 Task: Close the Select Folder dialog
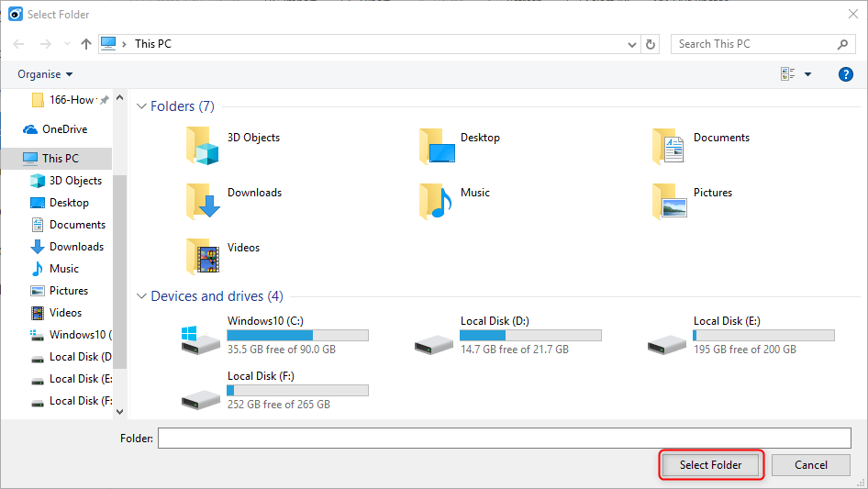(853, 14)
